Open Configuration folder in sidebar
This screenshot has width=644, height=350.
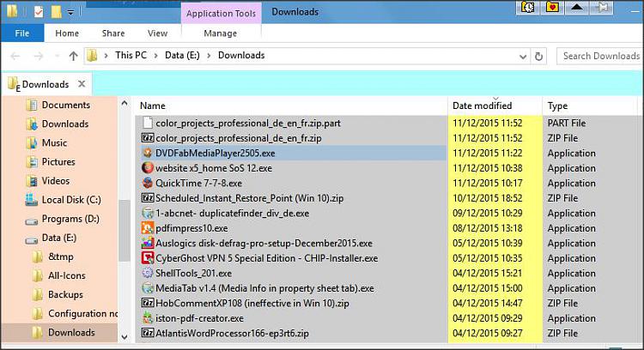pos(75,313)
